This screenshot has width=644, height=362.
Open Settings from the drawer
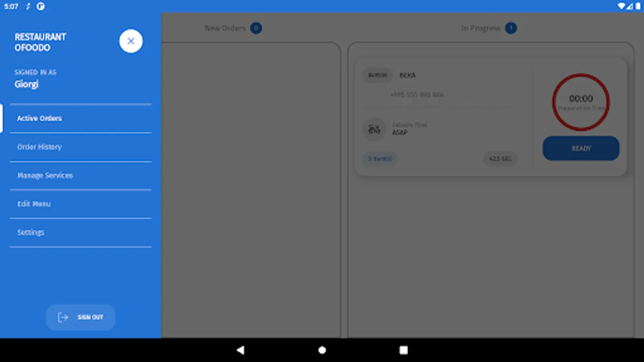coord(80,232)
